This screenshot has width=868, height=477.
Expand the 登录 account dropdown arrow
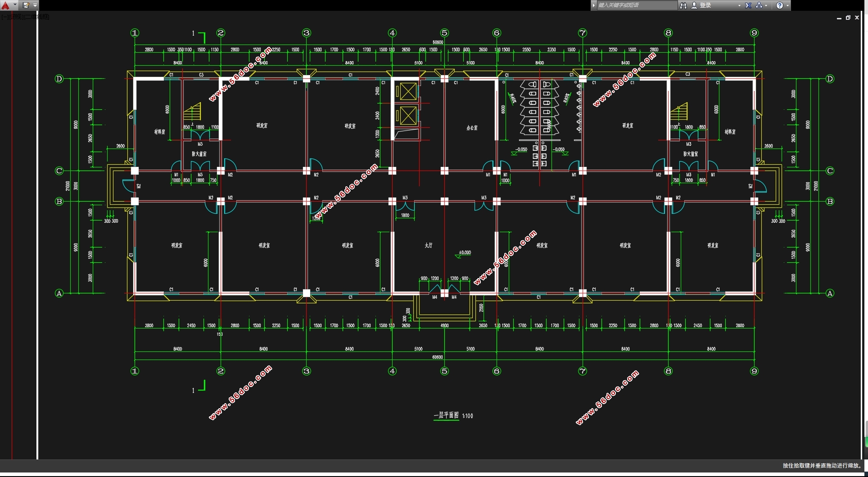(x=739, y=5)
